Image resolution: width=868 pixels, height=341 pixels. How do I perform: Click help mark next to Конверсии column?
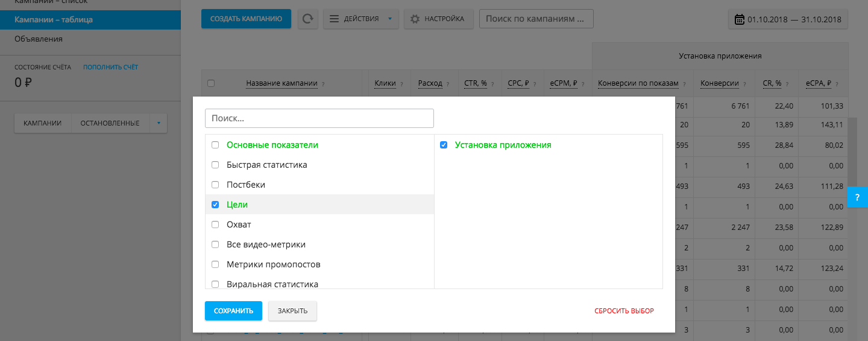(745, 84)
